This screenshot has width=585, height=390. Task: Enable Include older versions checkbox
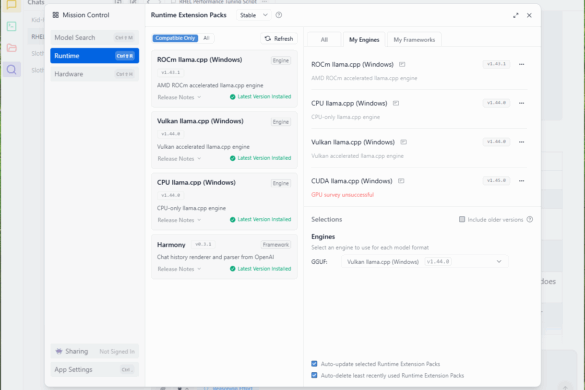tap(462, 219)
